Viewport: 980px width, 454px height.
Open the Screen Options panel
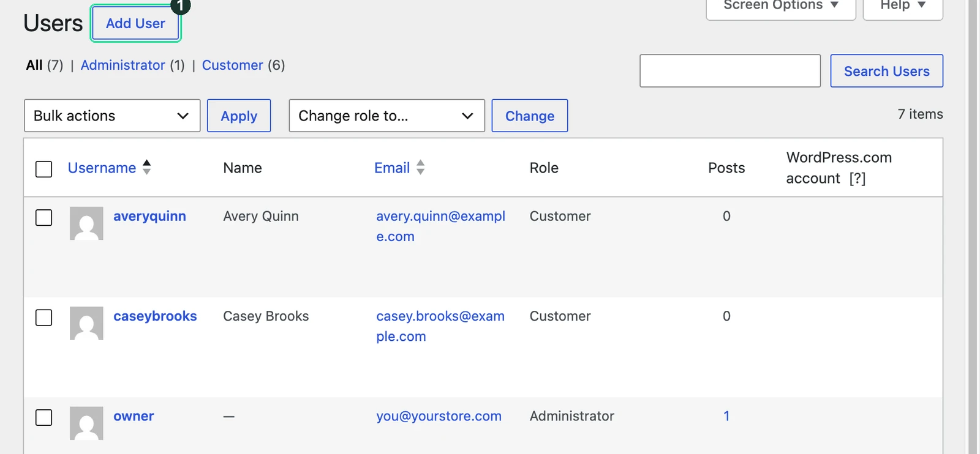[780, 6]
